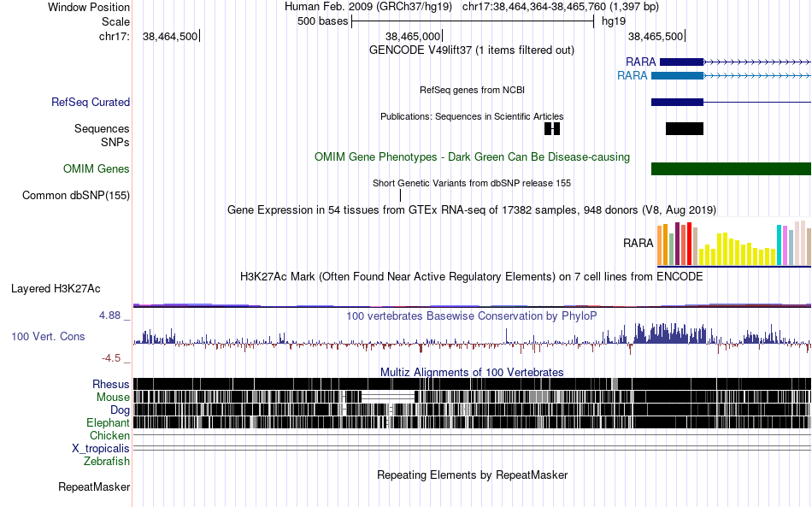Click the 4.88 conservation scale maximum value
The height and width of the screenshot is (507, 812).
[x=109, y=315]
